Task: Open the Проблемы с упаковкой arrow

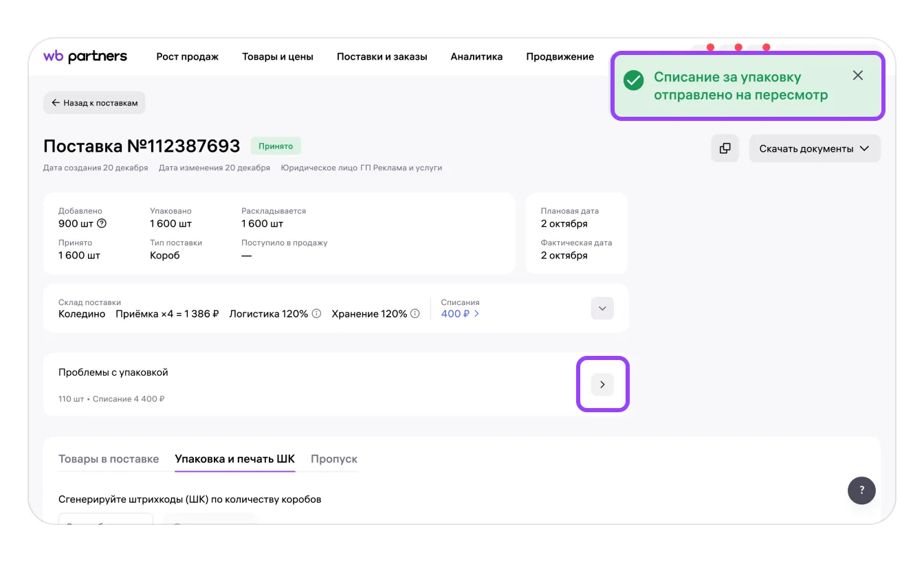Action: click(602, 385)
